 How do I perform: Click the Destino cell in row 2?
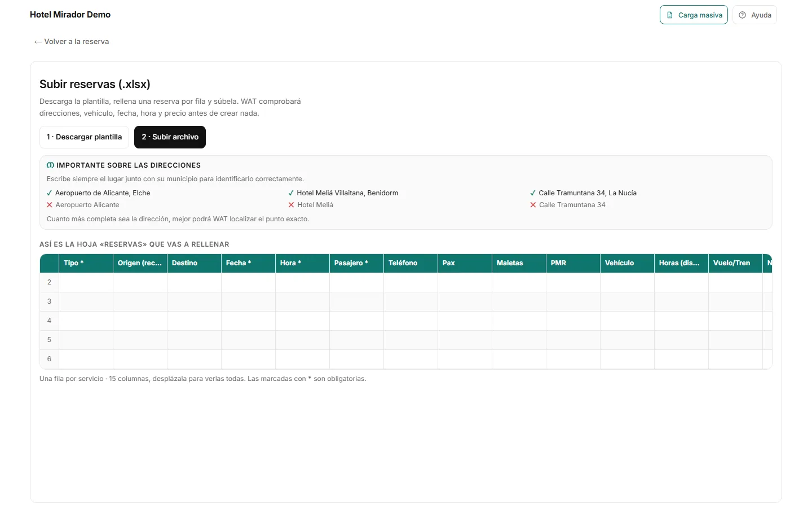click(x=194, y=282)
